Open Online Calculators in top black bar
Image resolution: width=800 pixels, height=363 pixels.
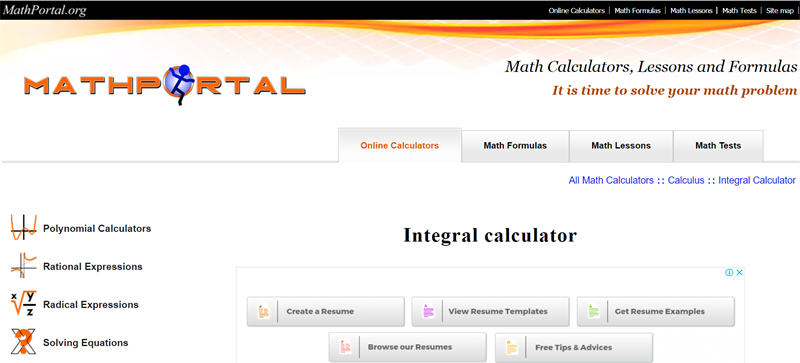(x=577, y=10)
